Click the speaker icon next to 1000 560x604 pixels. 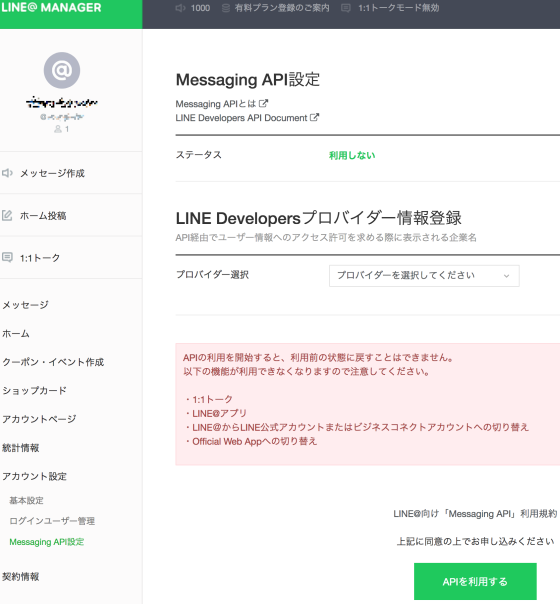pyautogui.click(x=180, y=8)
